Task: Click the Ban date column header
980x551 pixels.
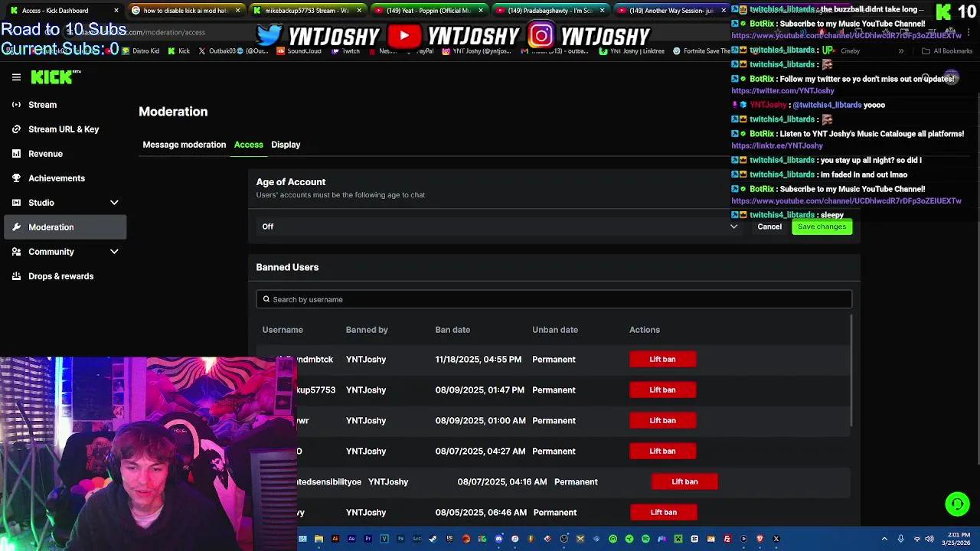Action: [x=452, y=330]
